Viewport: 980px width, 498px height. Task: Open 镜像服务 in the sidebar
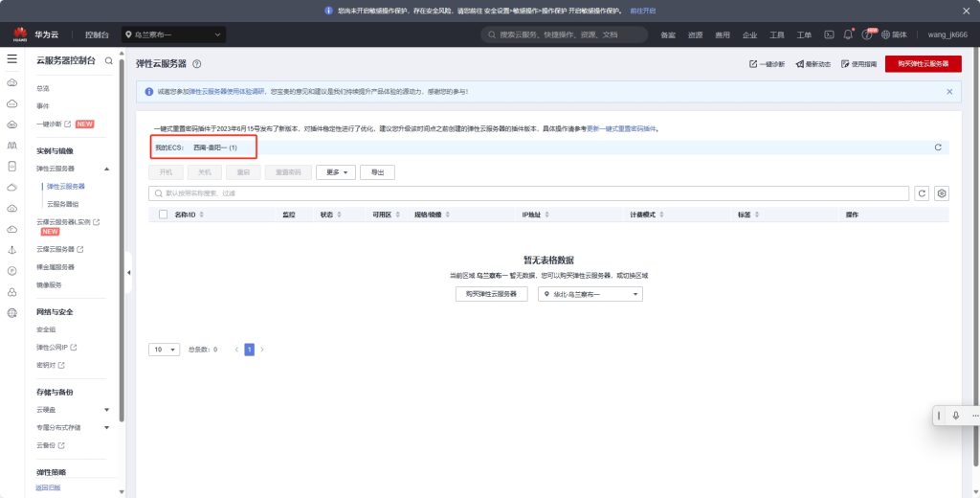49,285
